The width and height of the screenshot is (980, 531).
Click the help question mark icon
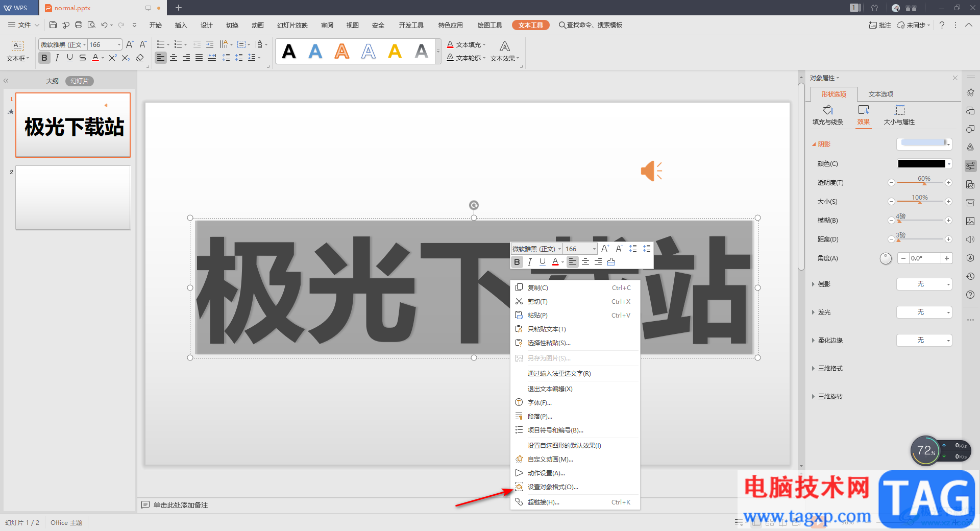[x=942, y=25]
